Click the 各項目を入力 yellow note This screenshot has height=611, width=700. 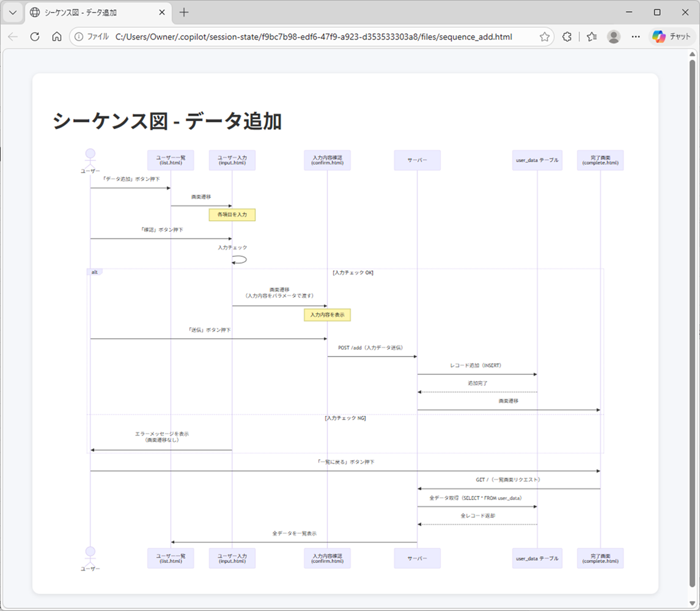tap(232, 215)
